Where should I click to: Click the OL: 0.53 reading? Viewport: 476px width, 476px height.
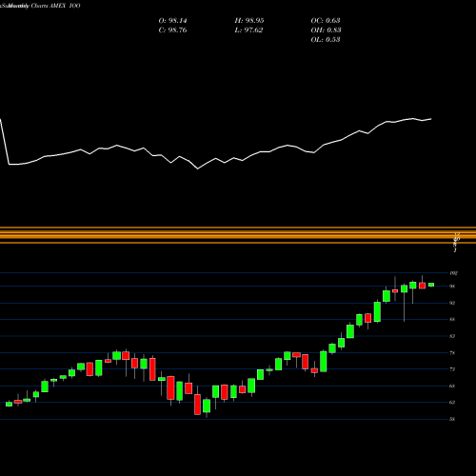326,40
